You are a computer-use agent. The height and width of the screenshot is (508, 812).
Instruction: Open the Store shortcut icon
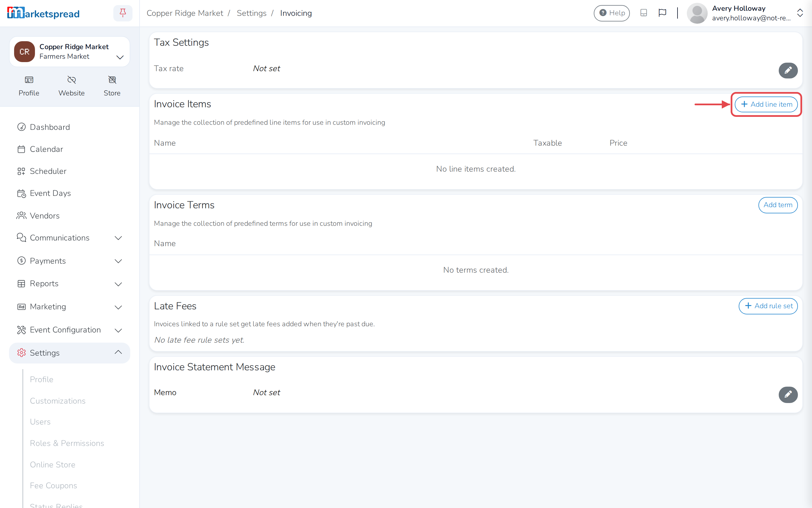tap(112, 86)
